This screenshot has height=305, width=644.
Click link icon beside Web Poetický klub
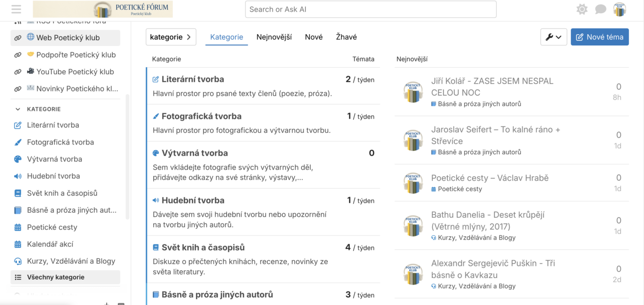[x=18, y=38]
